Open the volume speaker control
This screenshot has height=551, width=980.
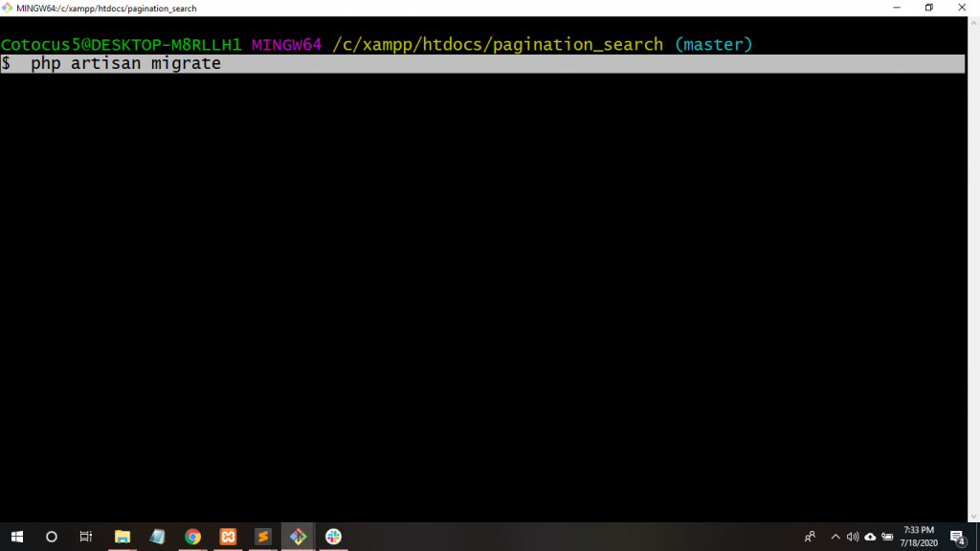coord(853,537)
